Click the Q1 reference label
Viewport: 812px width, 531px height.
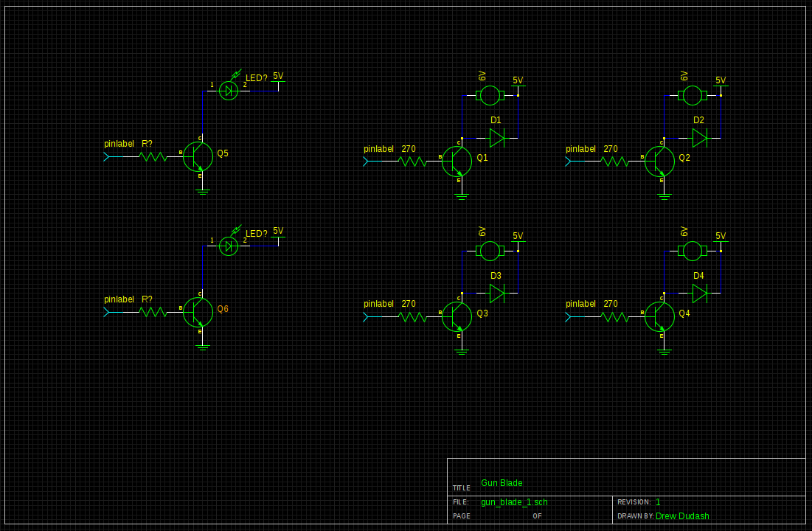click(x=482, y=158)
